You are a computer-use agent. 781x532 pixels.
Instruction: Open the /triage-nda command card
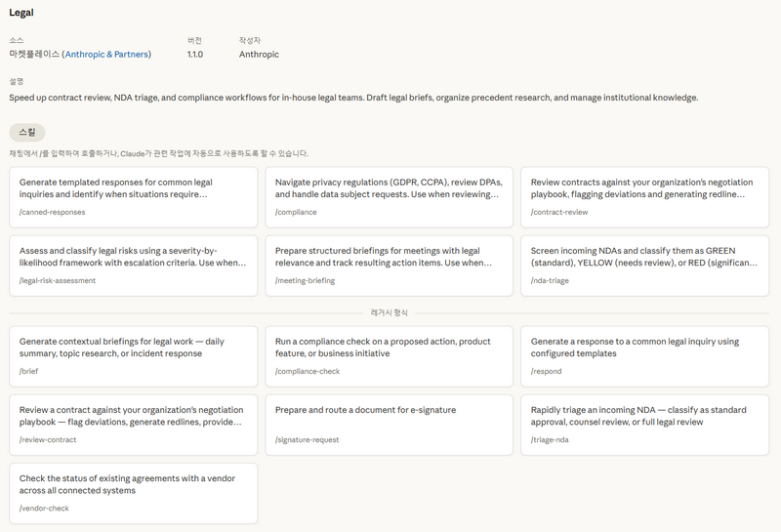click(x=645, y=425)
